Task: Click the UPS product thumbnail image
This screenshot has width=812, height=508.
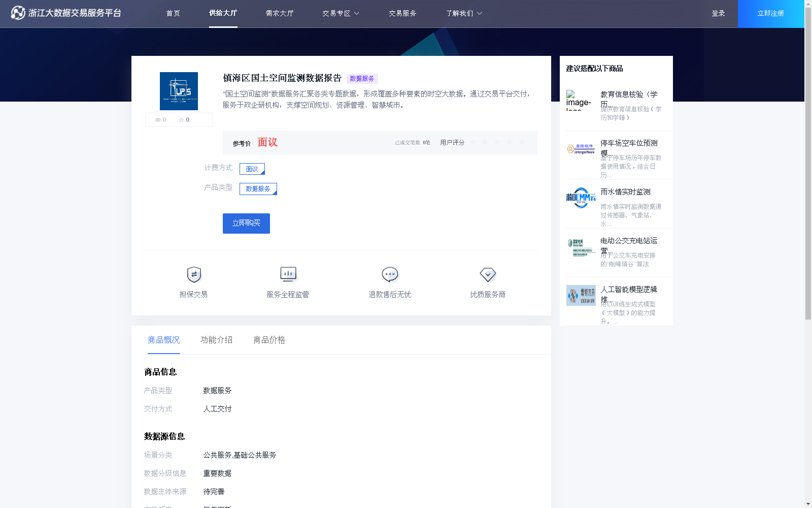Action: pos(179,91)
